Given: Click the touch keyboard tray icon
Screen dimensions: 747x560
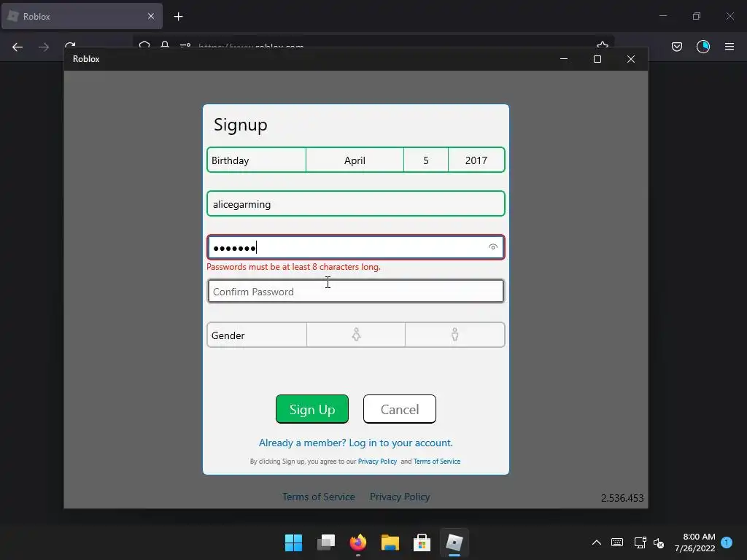Looking at the screenshot, I should 617,542.
